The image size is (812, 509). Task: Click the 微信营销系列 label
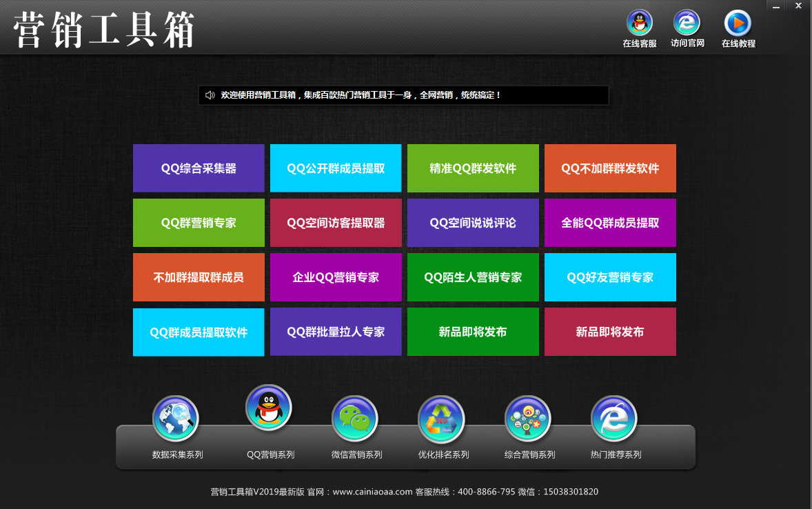357,455
